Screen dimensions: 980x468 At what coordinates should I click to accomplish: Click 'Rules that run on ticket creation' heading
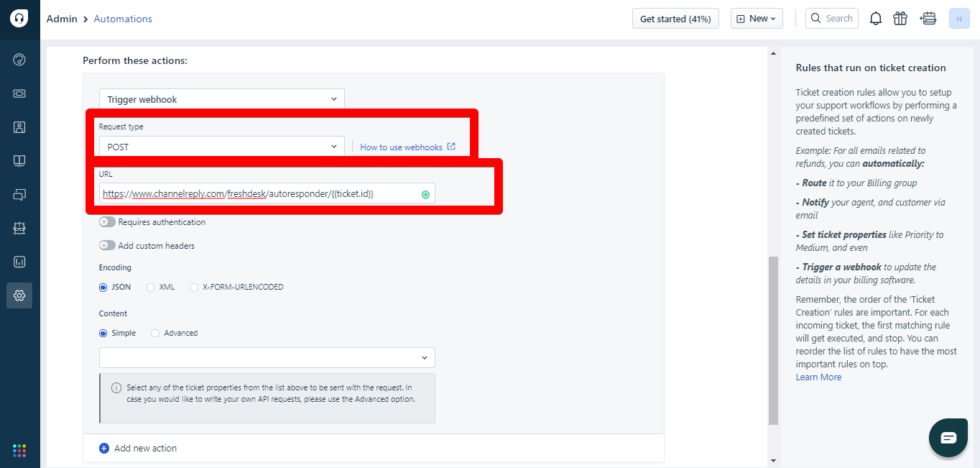(871, 68)
